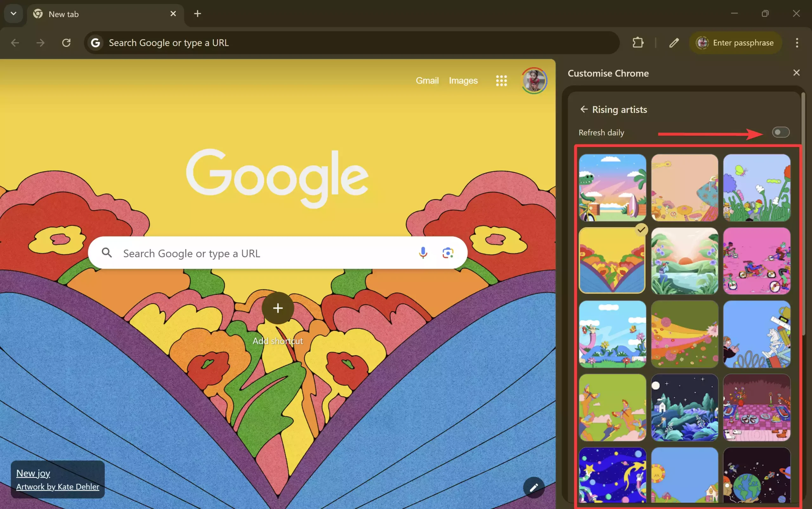Screen dimensions: 812x509
Task: Select the currently checked theme thumbnail
Action: click(612, 261)
